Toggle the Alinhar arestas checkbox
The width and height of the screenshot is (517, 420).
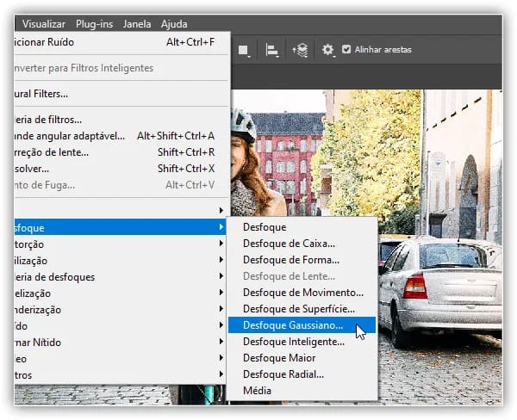(346, 50)
